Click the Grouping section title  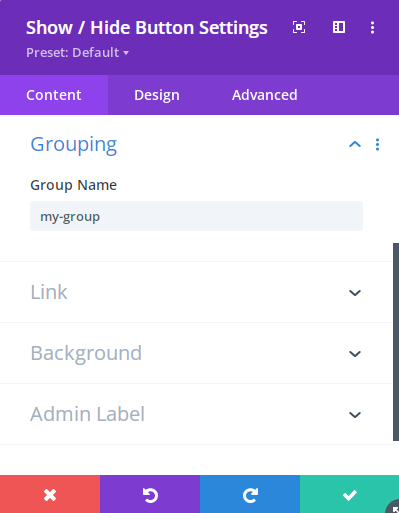[74, 145]
